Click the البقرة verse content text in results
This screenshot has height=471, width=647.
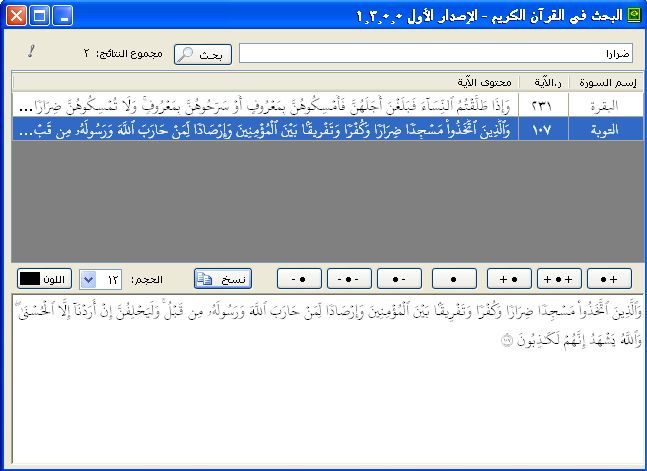(x=265, y=106)
